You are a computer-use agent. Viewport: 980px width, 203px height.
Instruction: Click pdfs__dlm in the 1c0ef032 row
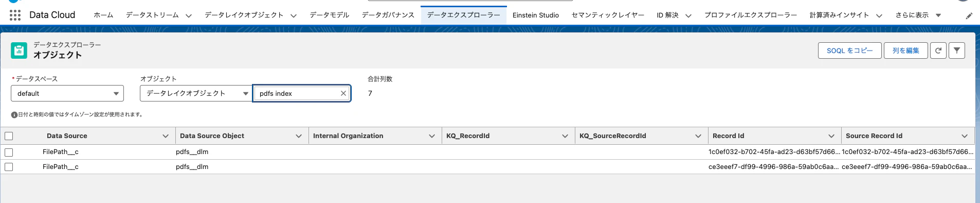[x=192, y=152]
